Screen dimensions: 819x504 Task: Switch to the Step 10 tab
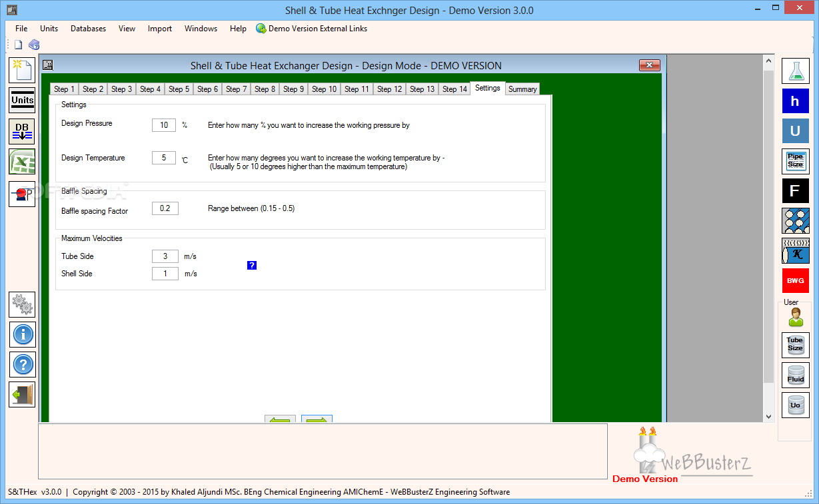tap(324, 89)
